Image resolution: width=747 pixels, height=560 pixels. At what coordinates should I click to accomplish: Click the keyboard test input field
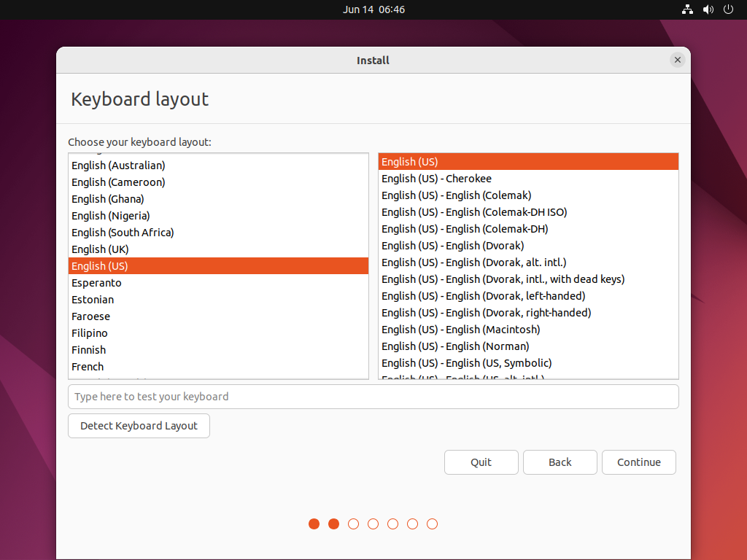coord(373,397)
